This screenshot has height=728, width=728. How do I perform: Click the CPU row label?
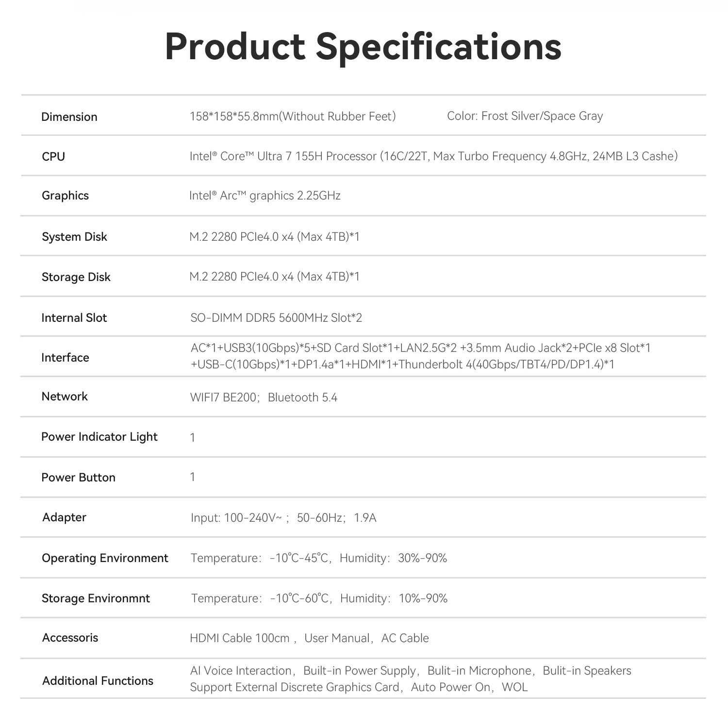[53, 156]
